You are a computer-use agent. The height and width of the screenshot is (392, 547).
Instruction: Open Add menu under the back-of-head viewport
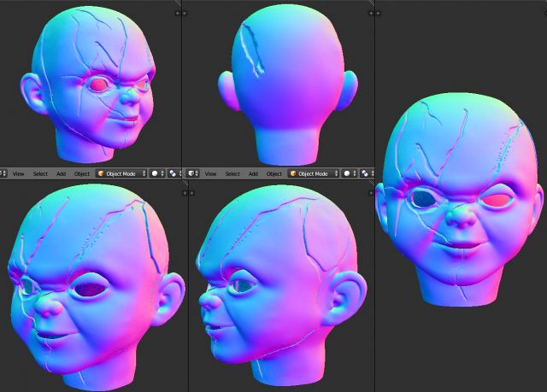253,173
